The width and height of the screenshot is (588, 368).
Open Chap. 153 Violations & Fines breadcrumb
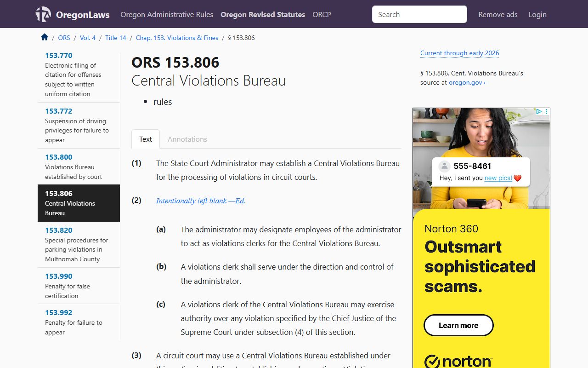click(x=177, y=38)
